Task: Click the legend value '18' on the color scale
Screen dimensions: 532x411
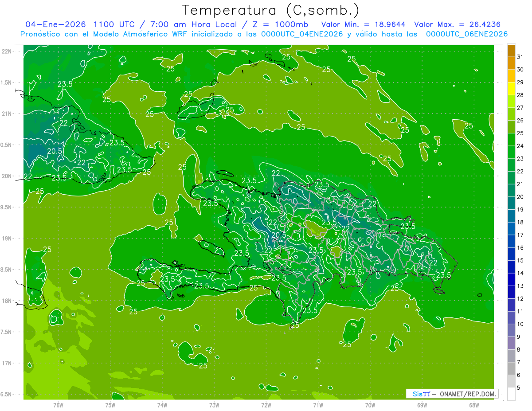Action: pyautogui.click(x=520, y=223)
